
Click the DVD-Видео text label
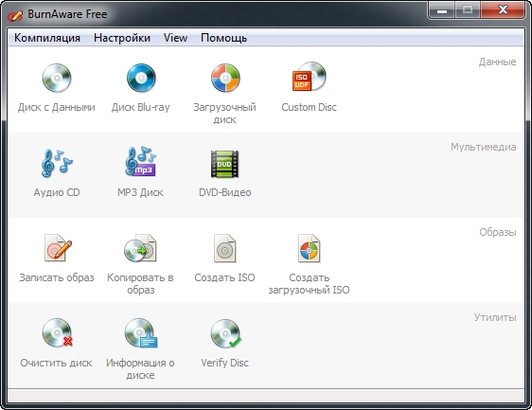pyautogui.click(x=225, y=192)
